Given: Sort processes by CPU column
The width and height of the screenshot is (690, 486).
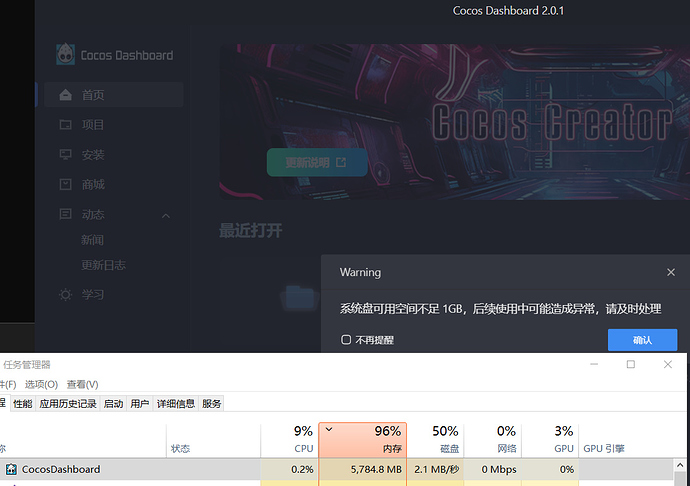Looking at the screenshot, I should click(x=290, y=441).
